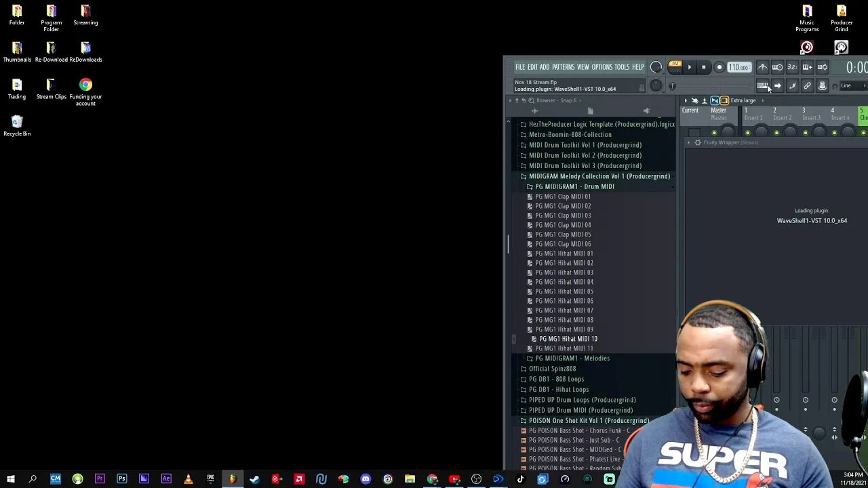868x488 pixels.
Task: Collapse the MIDIGRAM Melody Collection Vol 1 folder
Action: click(x=596, y=176)
